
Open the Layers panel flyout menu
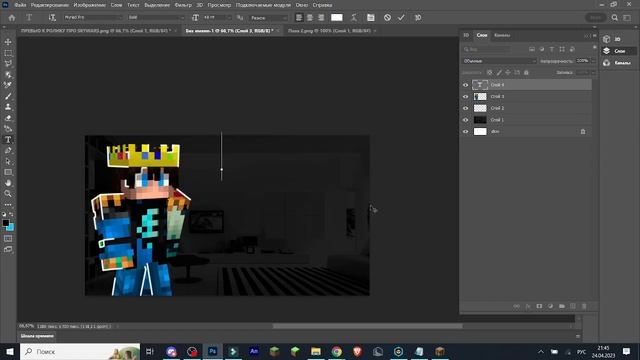pyautogui.click(x=595, y=36)
